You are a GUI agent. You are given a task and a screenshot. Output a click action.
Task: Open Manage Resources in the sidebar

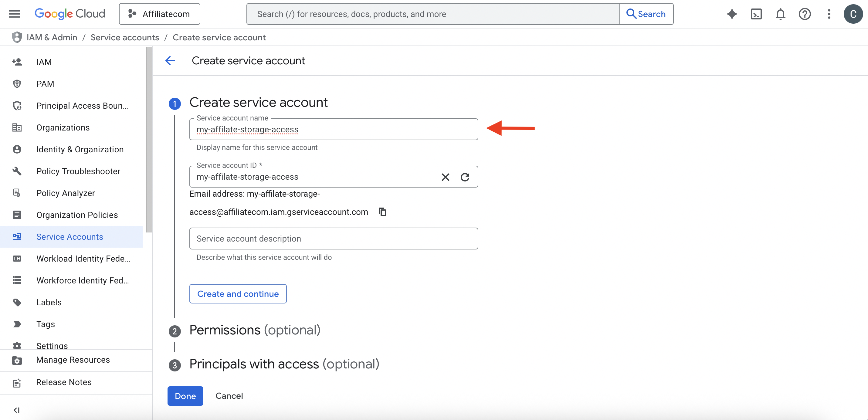click(x=76, y=360)
